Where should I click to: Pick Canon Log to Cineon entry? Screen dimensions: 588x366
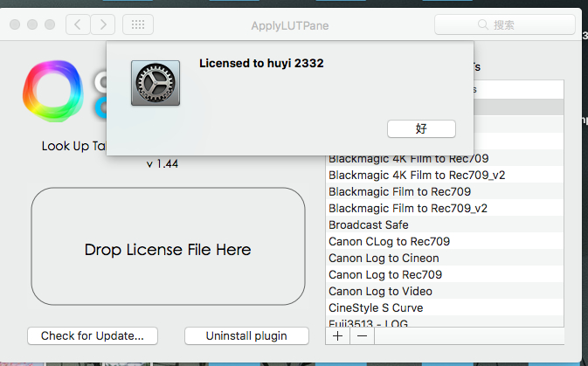tap(384, 258)
